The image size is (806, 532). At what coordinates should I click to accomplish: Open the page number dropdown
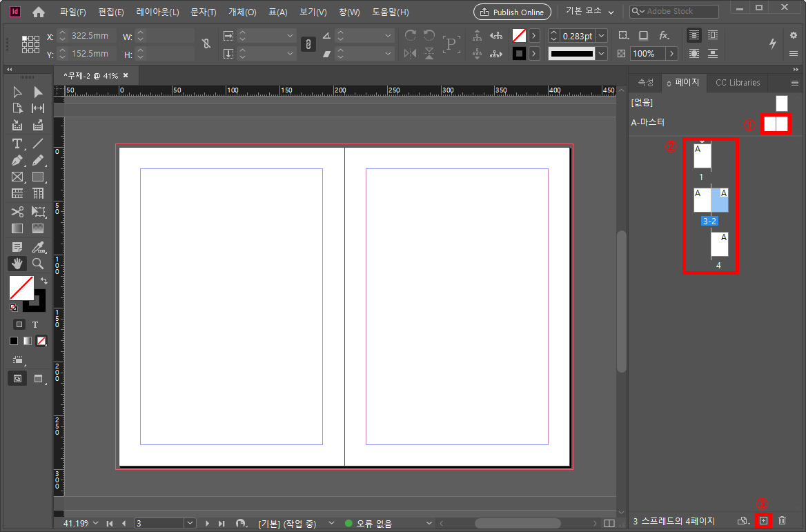(190, 523)
